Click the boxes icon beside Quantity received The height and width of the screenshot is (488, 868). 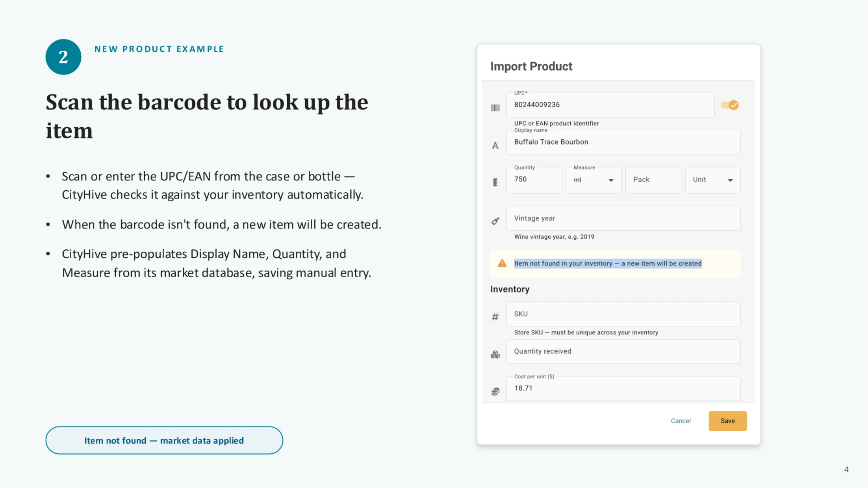click(495, 355)
